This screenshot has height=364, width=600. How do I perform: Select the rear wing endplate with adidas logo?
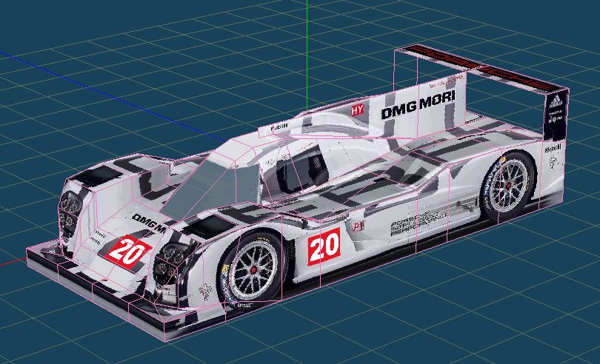click(x=556, y=116)
